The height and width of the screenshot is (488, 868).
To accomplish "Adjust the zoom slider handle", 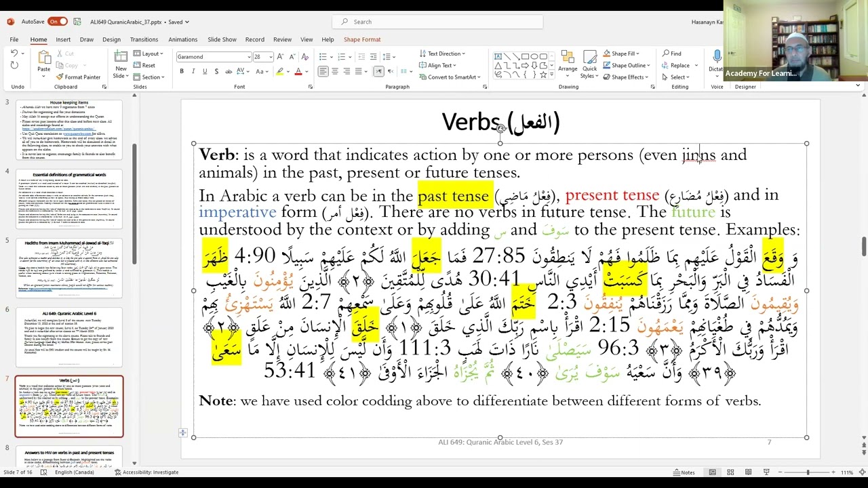I will pyautogui.click(x=808, y=472).
